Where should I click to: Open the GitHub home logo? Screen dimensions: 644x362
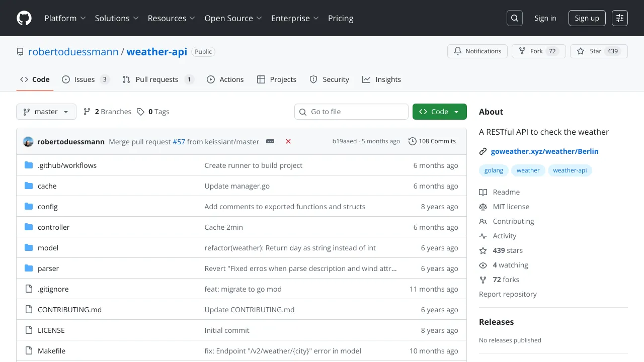click(24, 18)
